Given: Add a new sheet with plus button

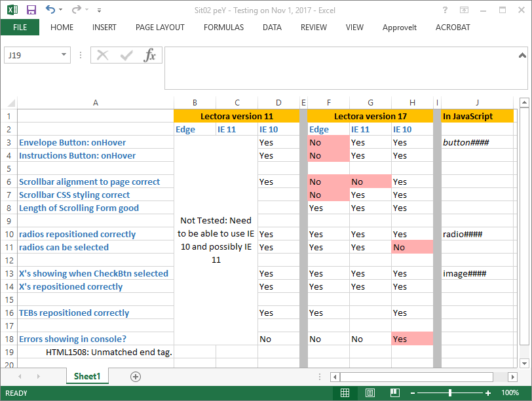Looking at the screenshot, I should tap(136, 377).
